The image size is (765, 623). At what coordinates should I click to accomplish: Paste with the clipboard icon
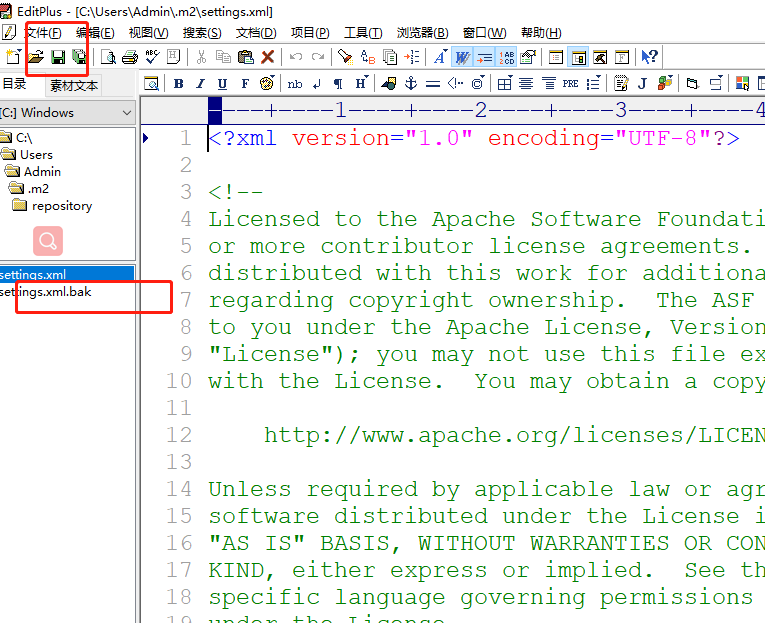click(x=245, y=57)
